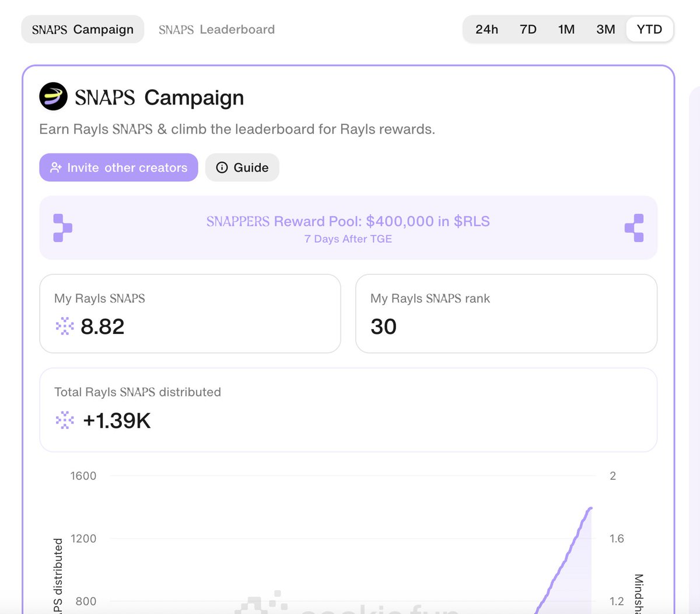Click the My Rayls SNAPS rank card
The height and width of the screenshot is (614, 700).
[506, 313]
